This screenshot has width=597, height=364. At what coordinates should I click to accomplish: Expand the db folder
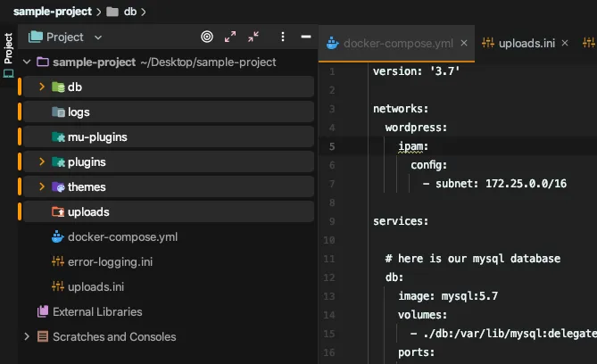[42, 87]
